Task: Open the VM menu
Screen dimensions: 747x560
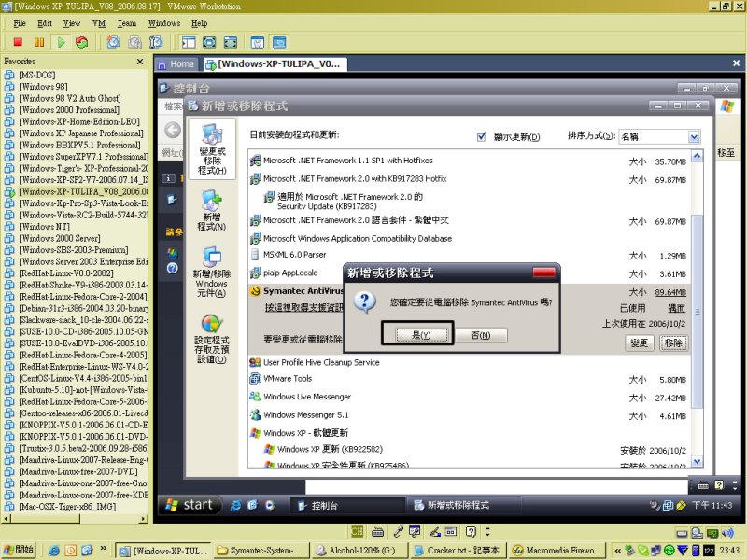Action: [x=99, y=23]
